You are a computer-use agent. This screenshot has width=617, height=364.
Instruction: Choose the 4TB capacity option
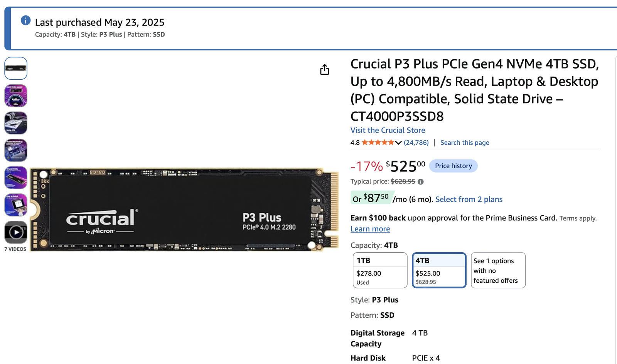(x=439, y=270)
